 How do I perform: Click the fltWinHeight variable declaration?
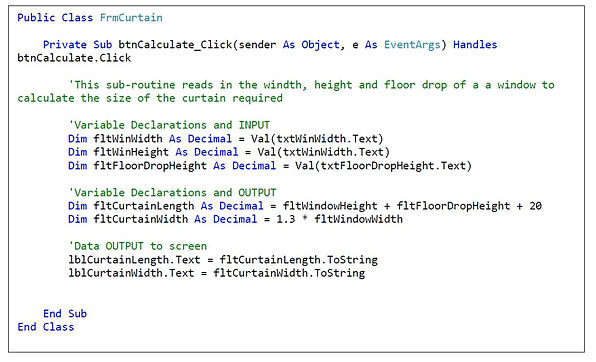(x=229, y=152)
